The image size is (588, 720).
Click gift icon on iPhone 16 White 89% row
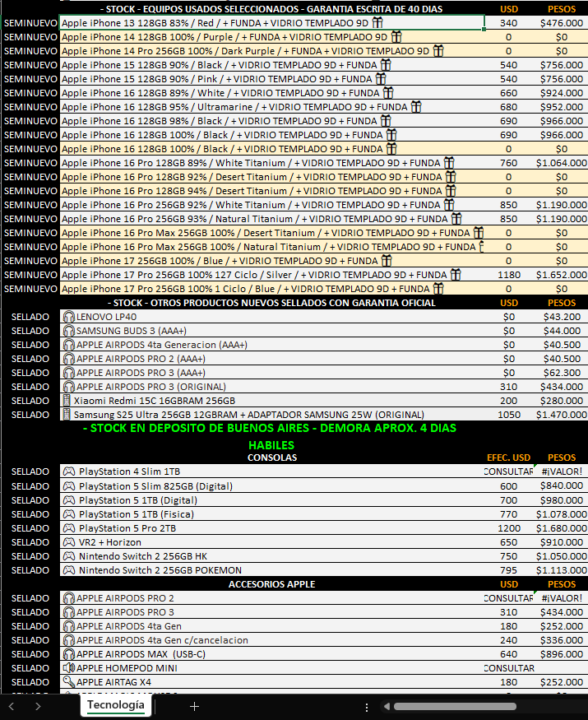point(388,93)
